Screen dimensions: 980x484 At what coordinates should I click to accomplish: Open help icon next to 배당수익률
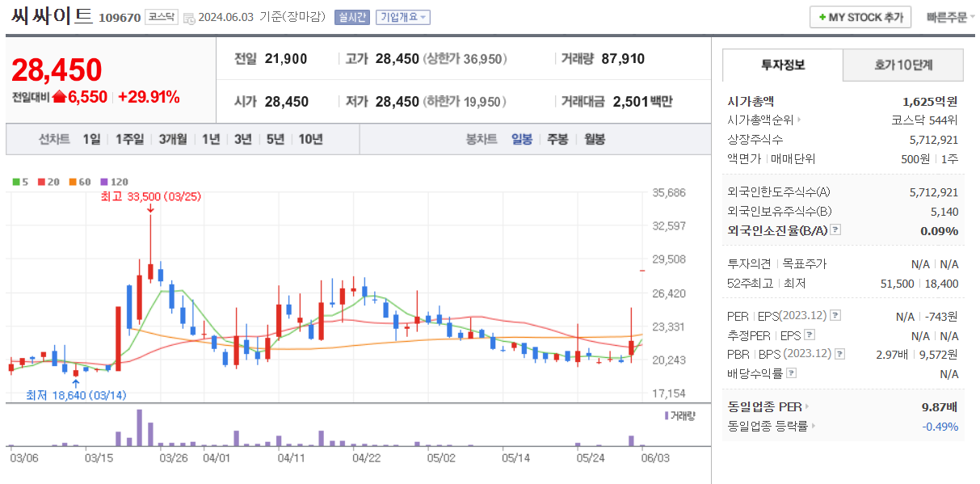pyautogui.click(x=791, y=373)
